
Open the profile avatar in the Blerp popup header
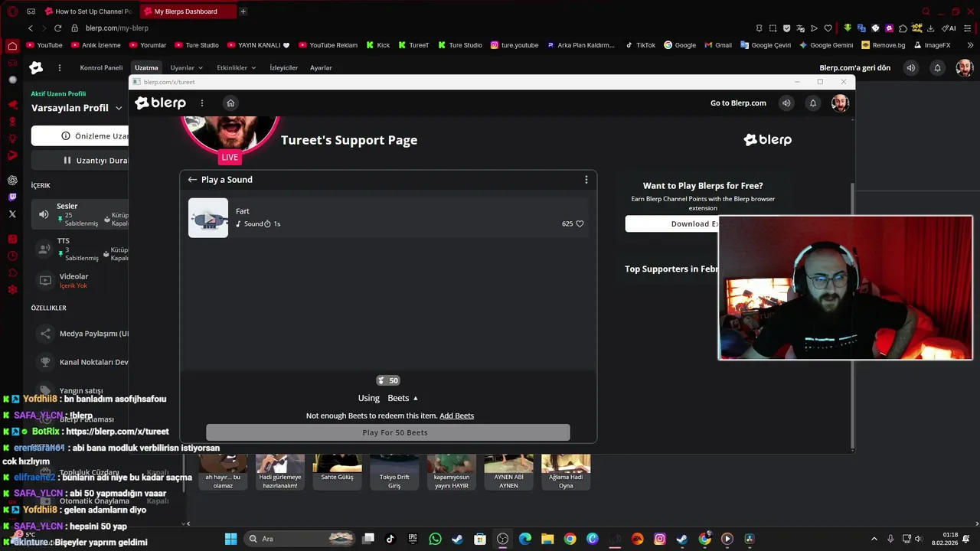(840, 103)
